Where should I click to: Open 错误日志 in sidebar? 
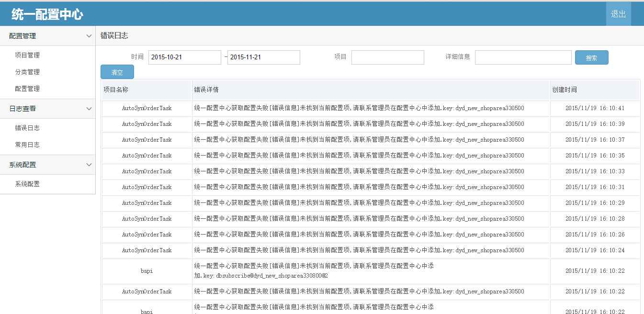point(27,128)
